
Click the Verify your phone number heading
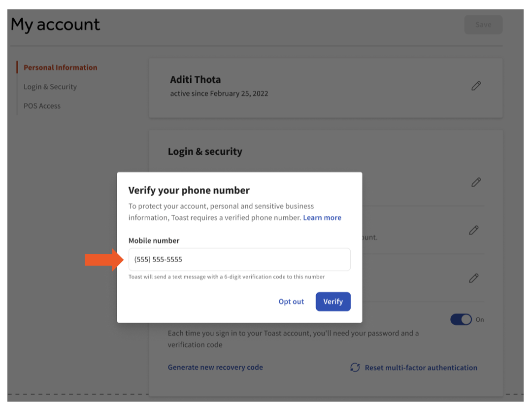tap(189, 190)
